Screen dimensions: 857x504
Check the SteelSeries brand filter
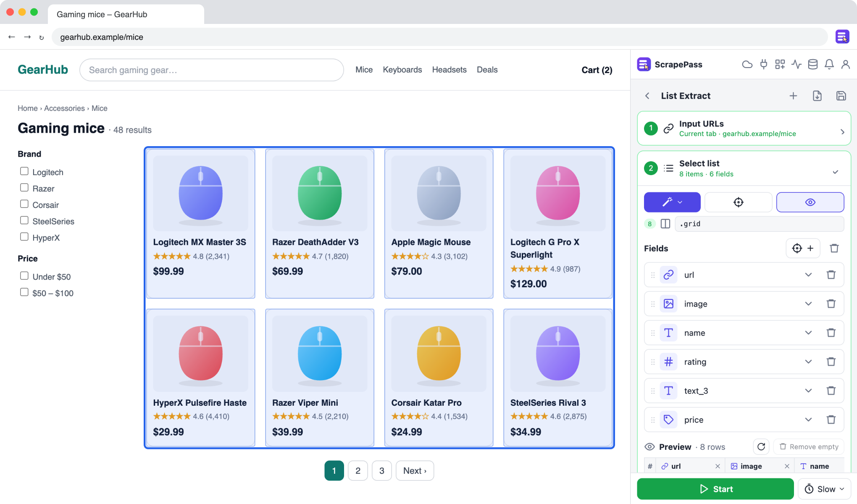24,220
